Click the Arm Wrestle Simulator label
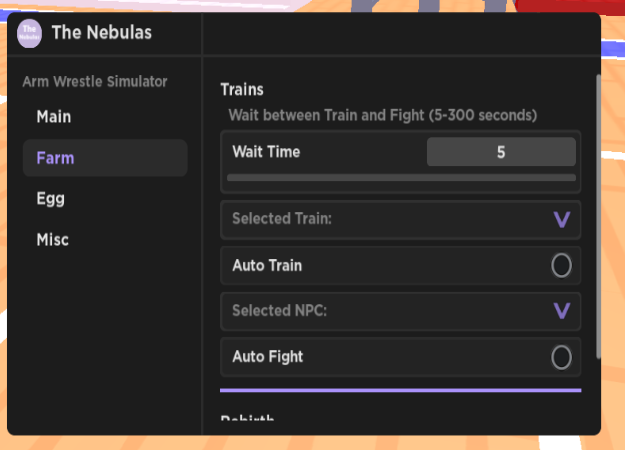Image resolution: width=625 pixels, height=450 pixels. coord(95,82)
